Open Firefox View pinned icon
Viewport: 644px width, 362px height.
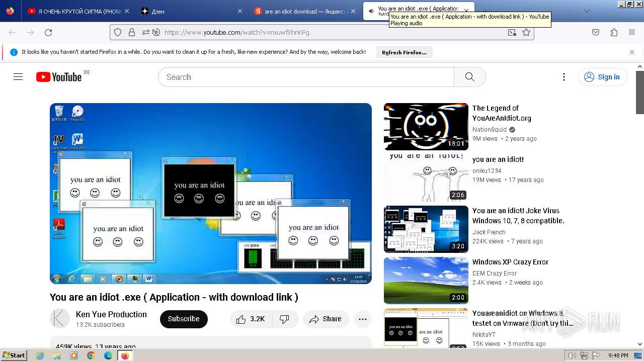[10, 11]
